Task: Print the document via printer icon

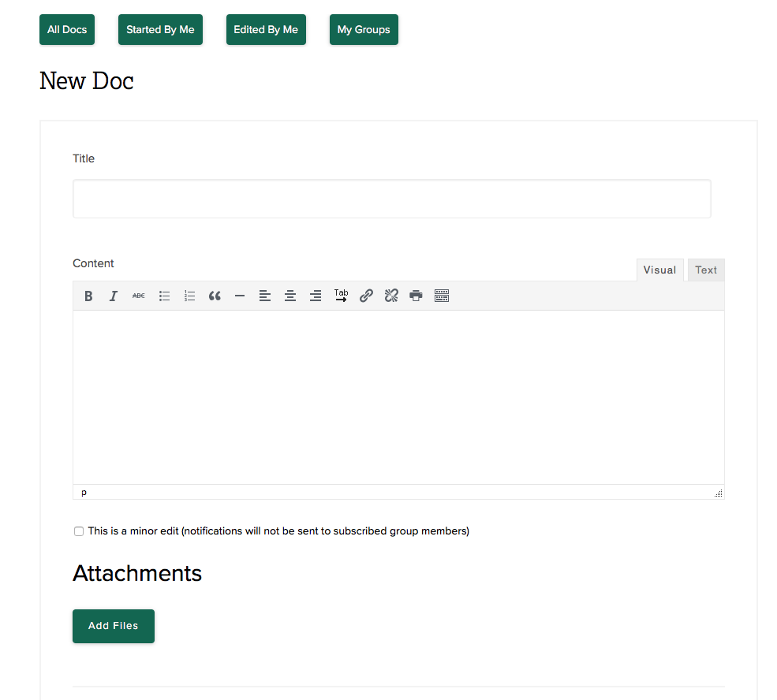Action: [417, 296]
